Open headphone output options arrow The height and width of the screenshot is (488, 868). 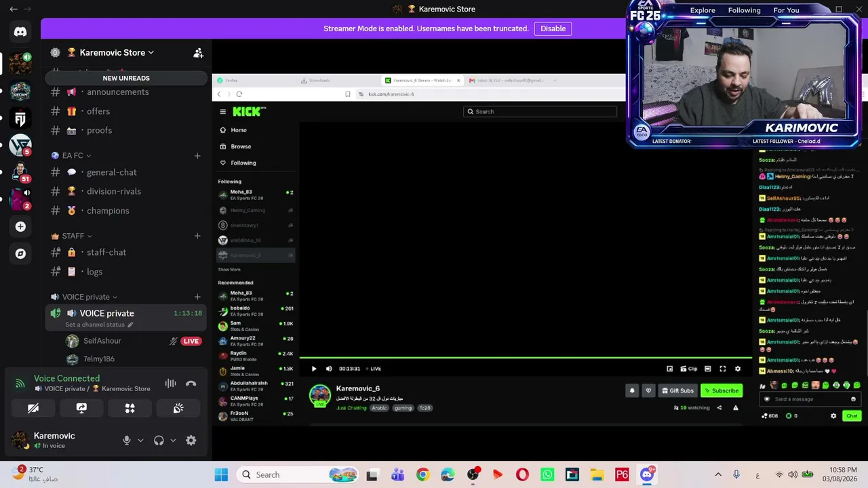173,441
